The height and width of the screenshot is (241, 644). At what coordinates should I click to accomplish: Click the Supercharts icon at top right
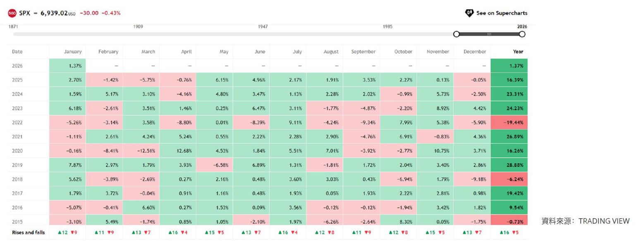(469, 13)
